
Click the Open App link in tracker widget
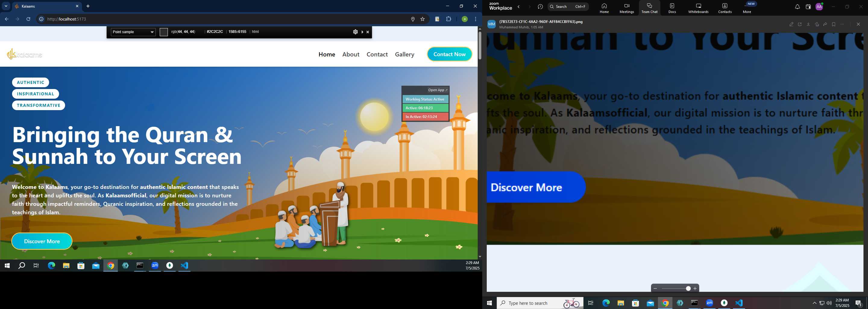click(438, 90)
